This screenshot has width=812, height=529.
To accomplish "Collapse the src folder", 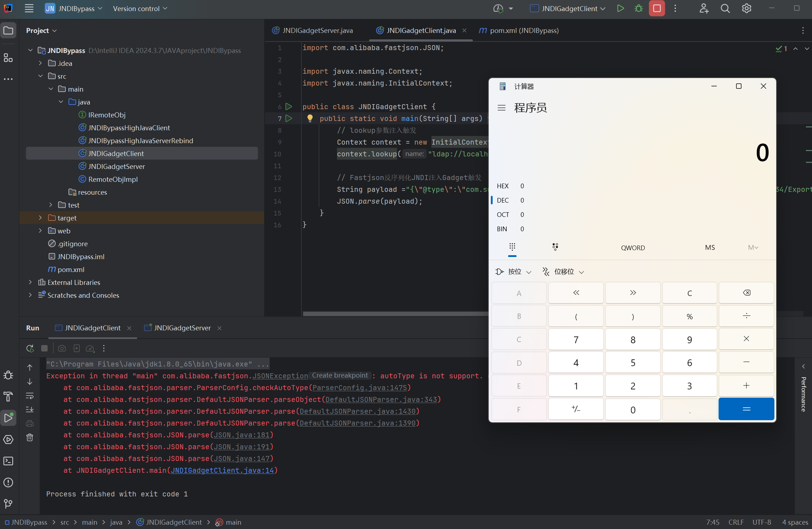I will (x=40, y=76).
